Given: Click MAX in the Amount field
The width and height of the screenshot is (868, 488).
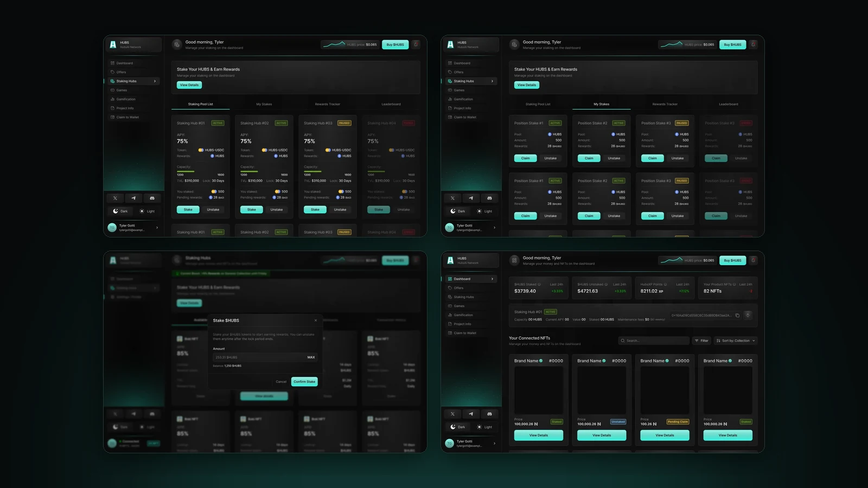Looking at the screenshot, I should point(311,357).
